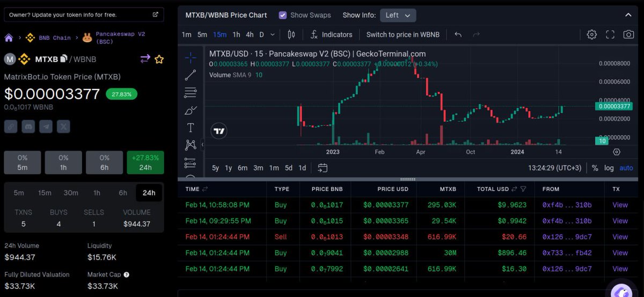Open the token Telegram icon
Image resolution: width=644 pixels, height=297 pixels.
pos(46,127)
